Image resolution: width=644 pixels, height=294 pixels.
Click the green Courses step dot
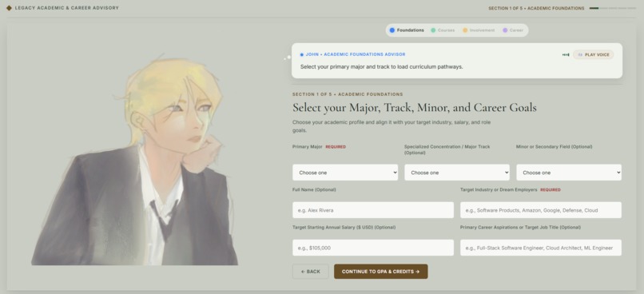pos(433,30)
